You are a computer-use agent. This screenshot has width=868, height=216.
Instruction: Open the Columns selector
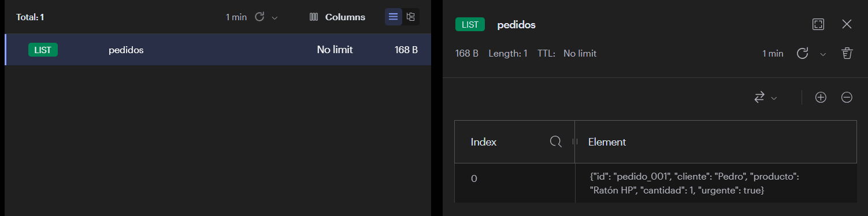click(337, 17)
